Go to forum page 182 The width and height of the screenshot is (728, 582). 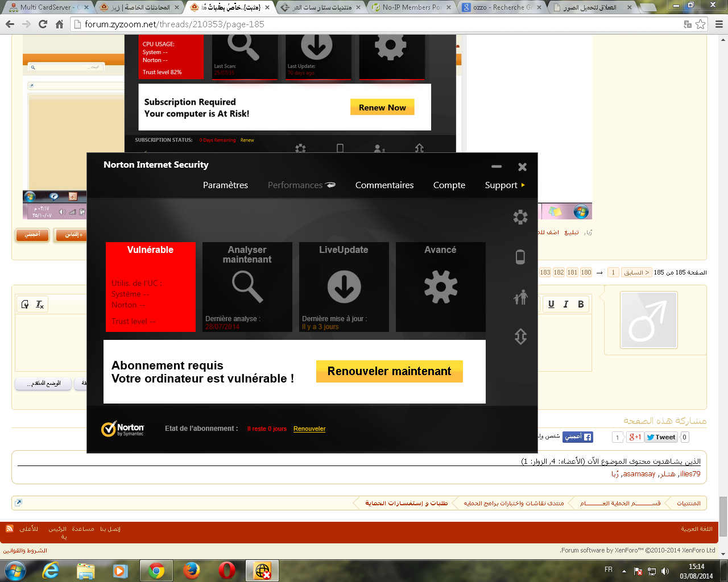click(x=559, y=272)
